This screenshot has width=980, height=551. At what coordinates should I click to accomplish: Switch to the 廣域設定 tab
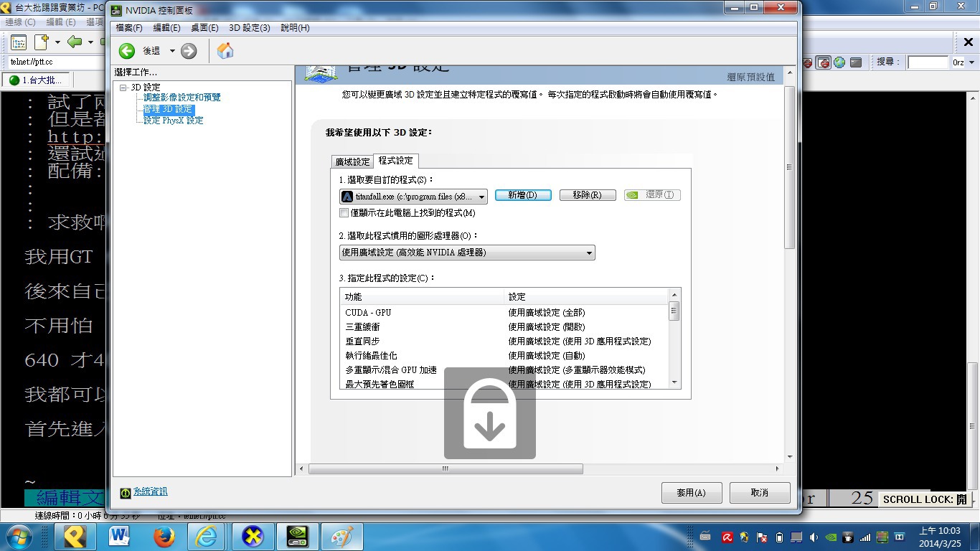coord(352,162)
